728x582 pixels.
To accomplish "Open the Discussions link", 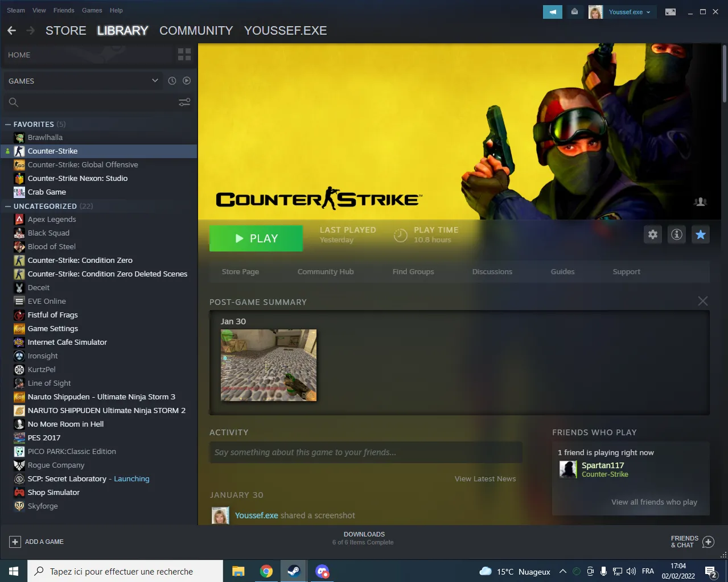I will 492,272.
